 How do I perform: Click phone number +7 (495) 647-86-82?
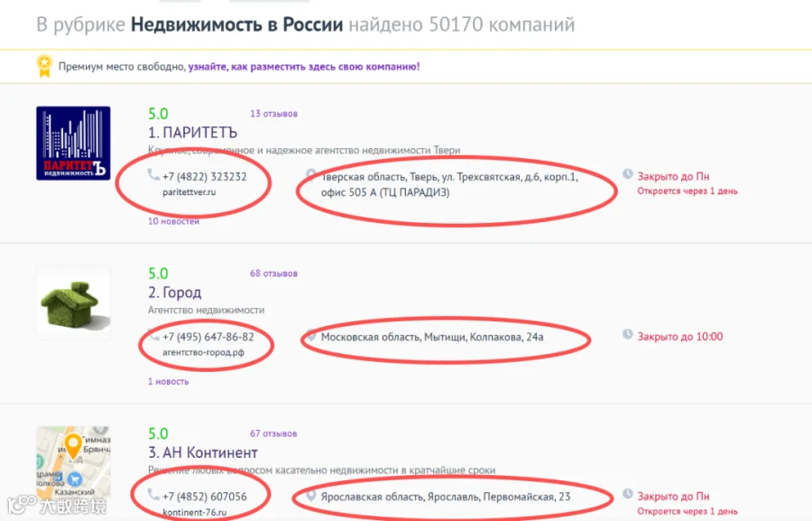(x=208, y=337)
